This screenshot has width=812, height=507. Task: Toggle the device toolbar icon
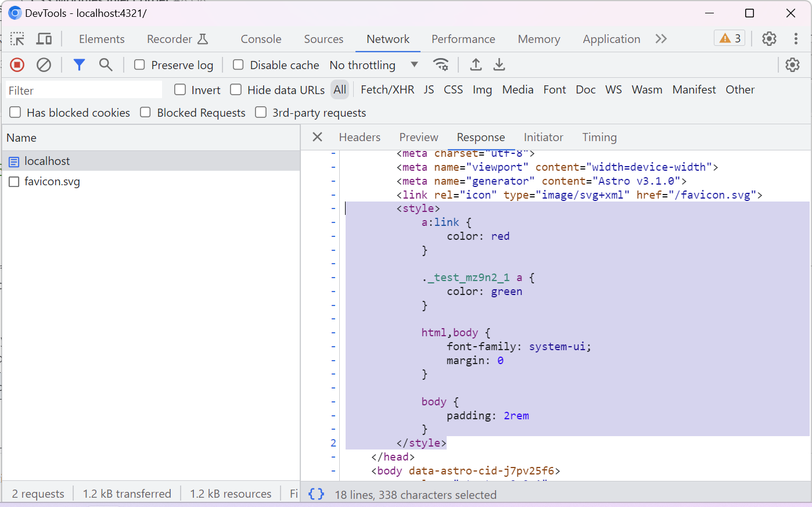click(44, 39)
